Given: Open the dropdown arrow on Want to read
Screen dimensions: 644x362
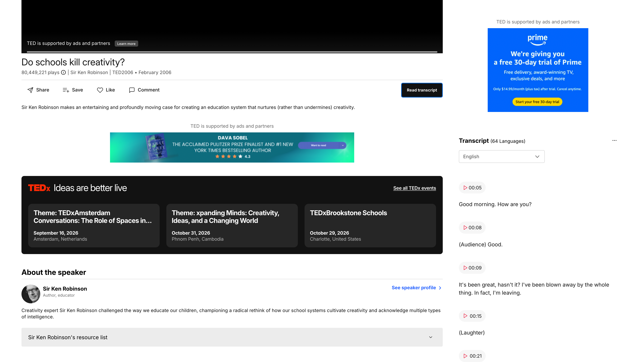Looking at the screenshot, I should point(343,145).
